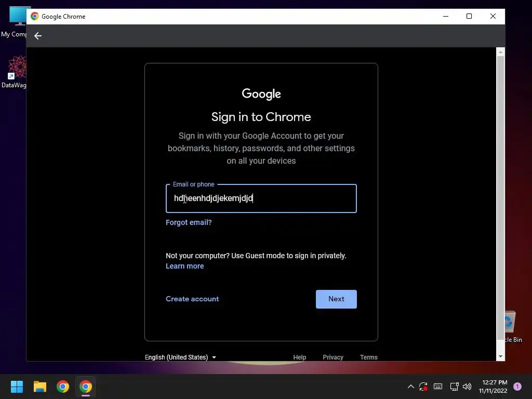Open the volume speaker icon
The width and height of the screenshot is (532, 399).
(467, 387)
